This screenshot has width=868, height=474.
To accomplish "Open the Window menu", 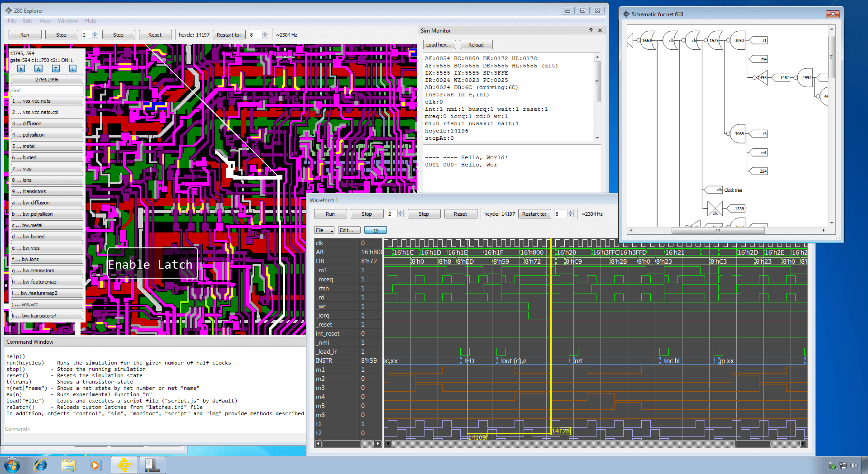I will pos(68,20).
